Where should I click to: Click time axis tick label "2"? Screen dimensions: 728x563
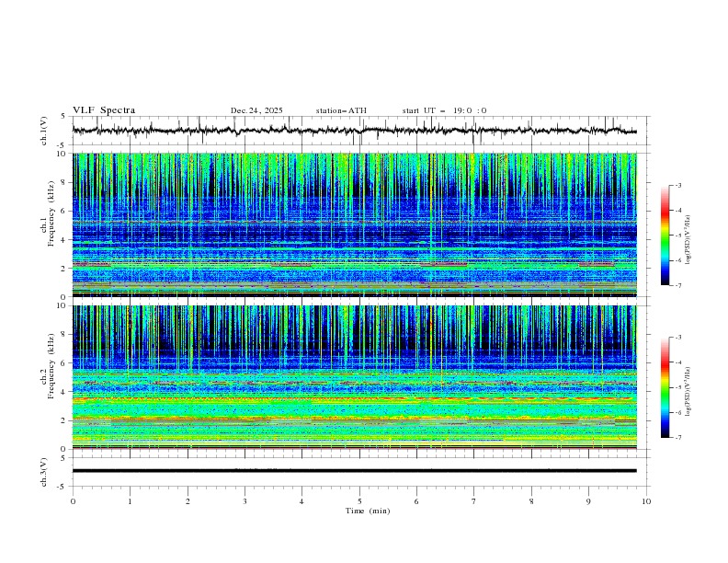[x=188, y=501]
